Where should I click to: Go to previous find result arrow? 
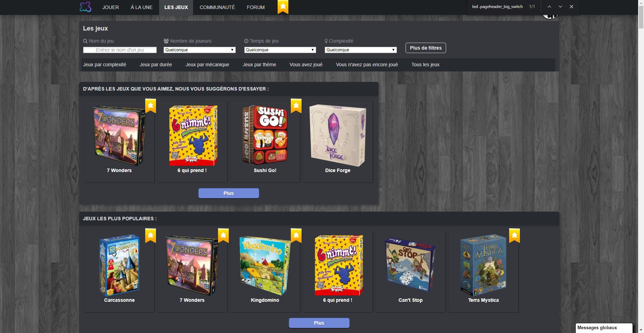[x=549, y=7]
